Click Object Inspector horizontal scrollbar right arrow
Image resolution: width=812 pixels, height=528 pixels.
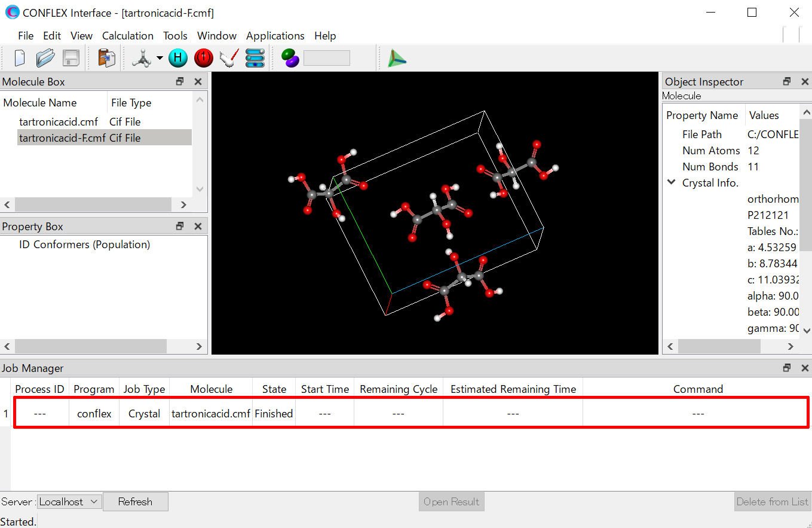(x=790, y=346)
